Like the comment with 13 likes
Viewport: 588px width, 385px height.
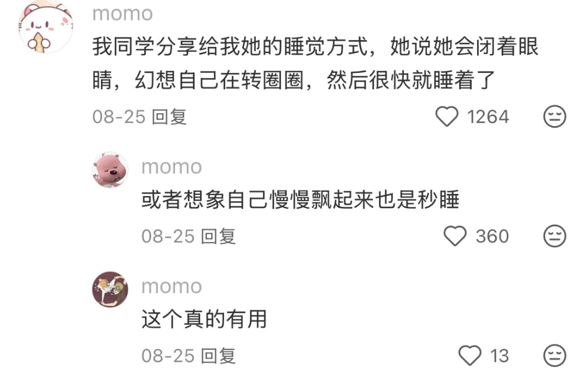(x=470, y=355)
